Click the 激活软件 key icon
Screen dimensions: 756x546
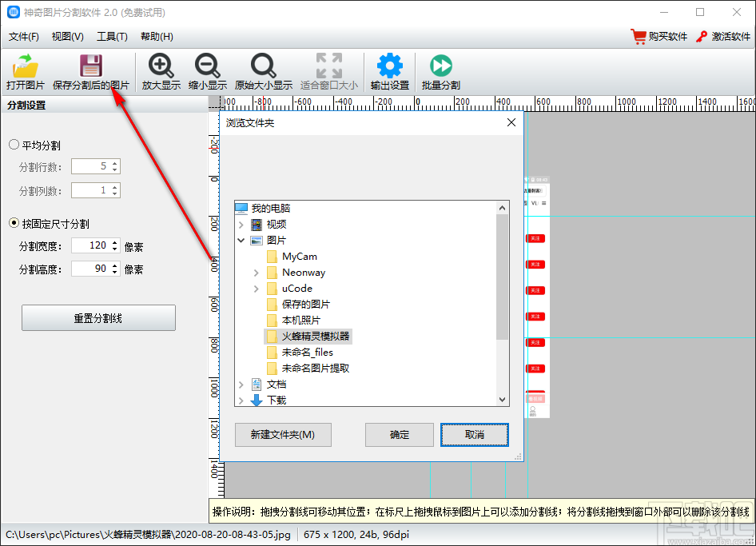[702, 37]
